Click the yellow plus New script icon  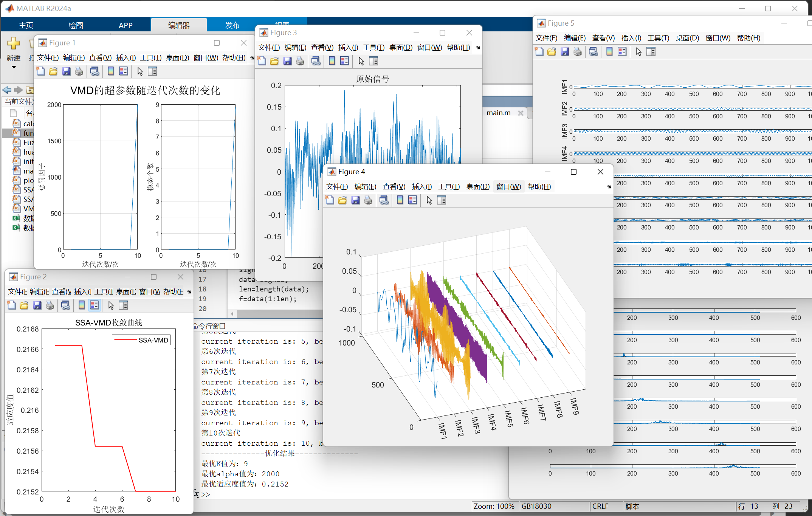[14, 43]
